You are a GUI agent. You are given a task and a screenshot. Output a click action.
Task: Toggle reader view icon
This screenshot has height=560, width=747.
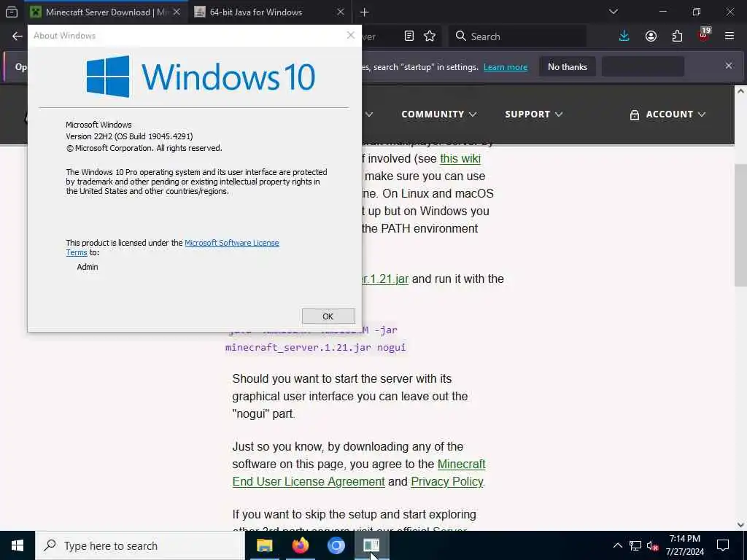tap(409, 36)
